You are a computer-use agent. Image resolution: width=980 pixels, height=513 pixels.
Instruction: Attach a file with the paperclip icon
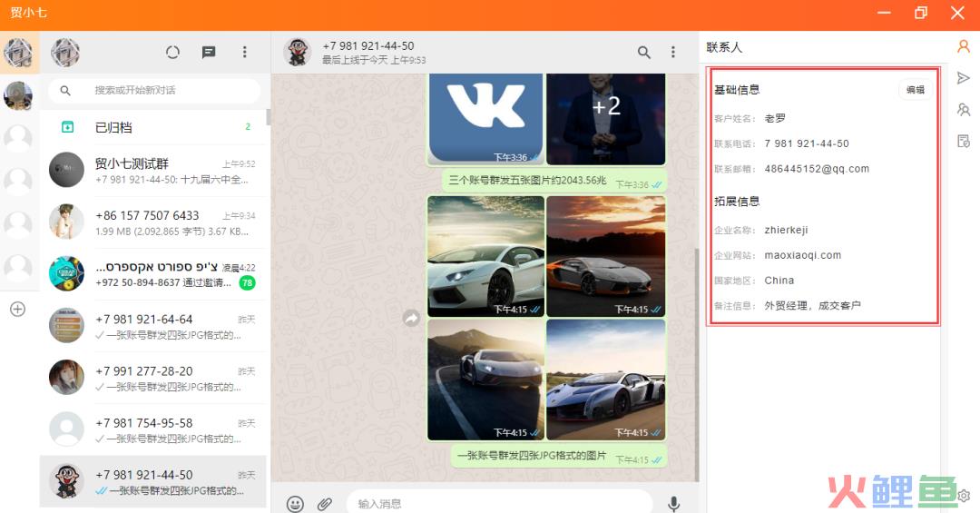(x=324, y=503)
